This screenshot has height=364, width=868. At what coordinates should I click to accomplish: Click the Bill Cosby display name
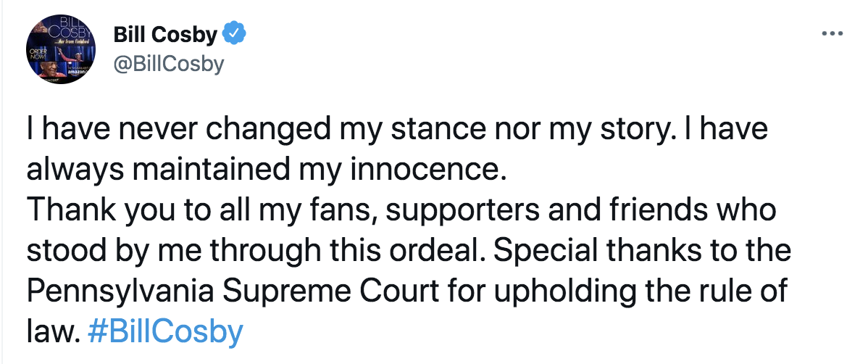pos(165,34)
